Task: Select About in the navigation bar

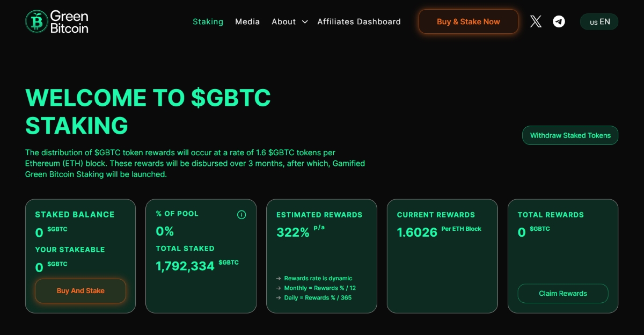Action: tap(283, 21)
